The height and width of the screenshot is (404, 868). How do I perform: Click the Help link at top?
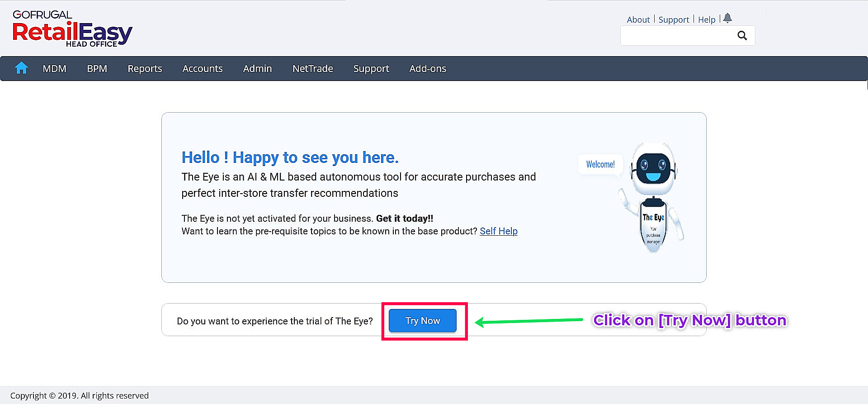tap(707, 20)
